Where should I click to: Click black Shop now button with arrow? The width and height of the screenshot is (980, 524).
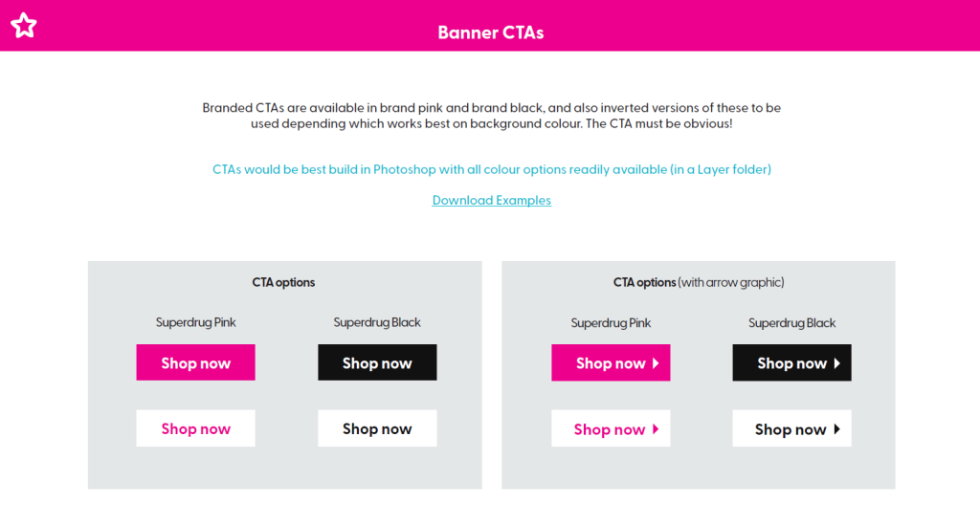point(791,362)
